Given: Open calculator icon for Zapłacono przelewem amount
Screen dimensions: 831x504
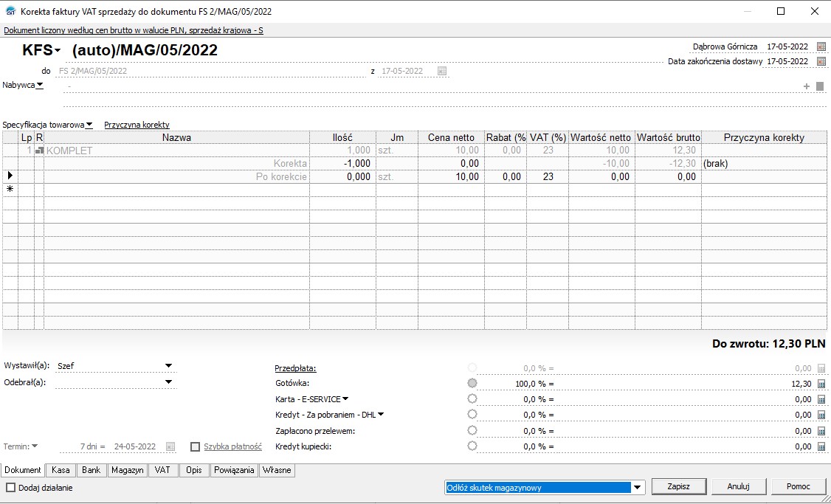Looking at the screenshot, I should point(821,431).
